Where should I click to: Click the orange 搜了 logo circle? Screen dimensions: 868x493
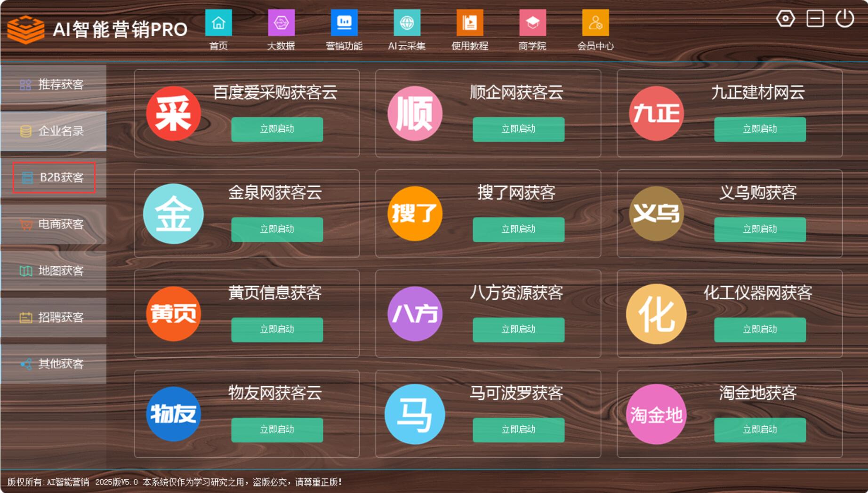[x=415, y=214]
